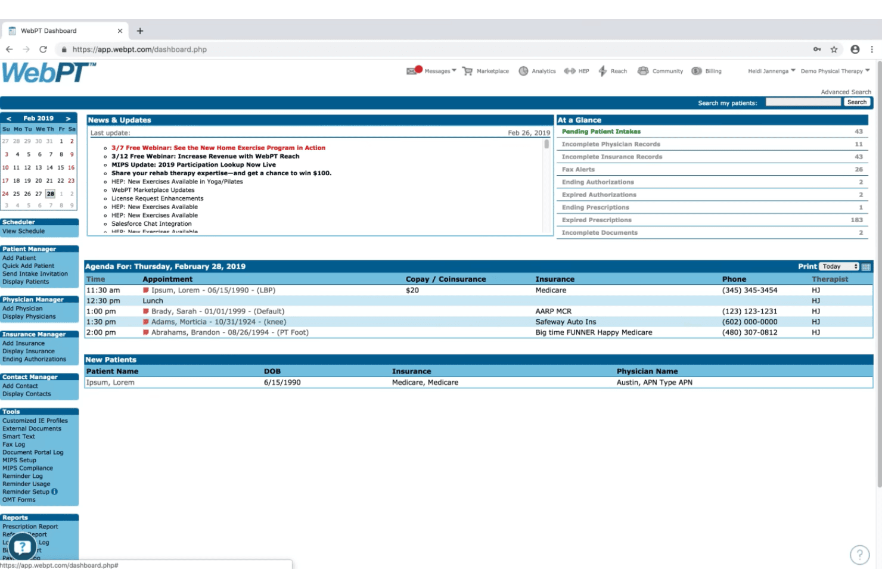Open View Schedule in Scheduler
The image size is (882, 588).
click(23, 231)
